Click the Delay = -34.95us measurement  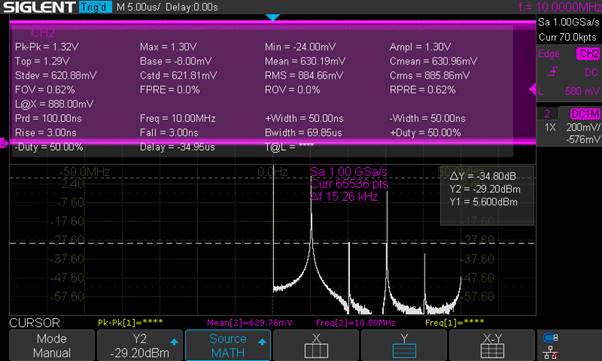coord(177,147)
